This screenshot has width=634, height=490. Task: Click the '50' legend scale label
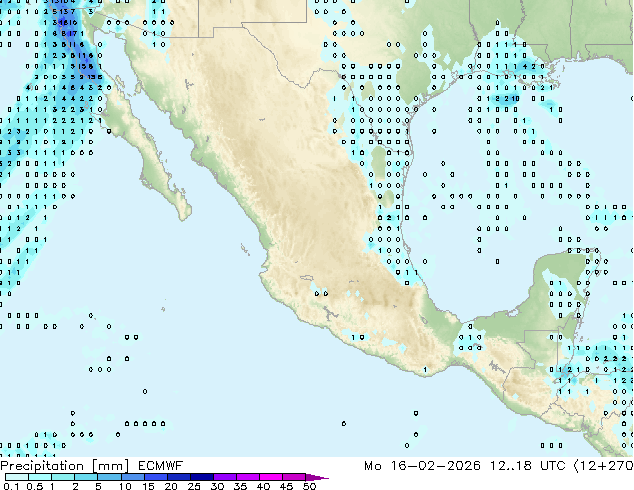(x=309, y=486)
